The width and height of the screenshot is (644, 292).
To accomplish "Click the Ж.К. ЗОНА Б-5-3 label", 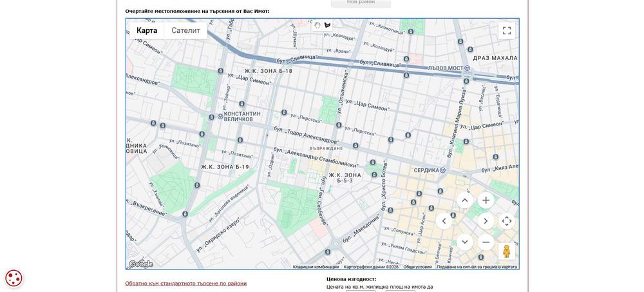I will coord(345,178).
